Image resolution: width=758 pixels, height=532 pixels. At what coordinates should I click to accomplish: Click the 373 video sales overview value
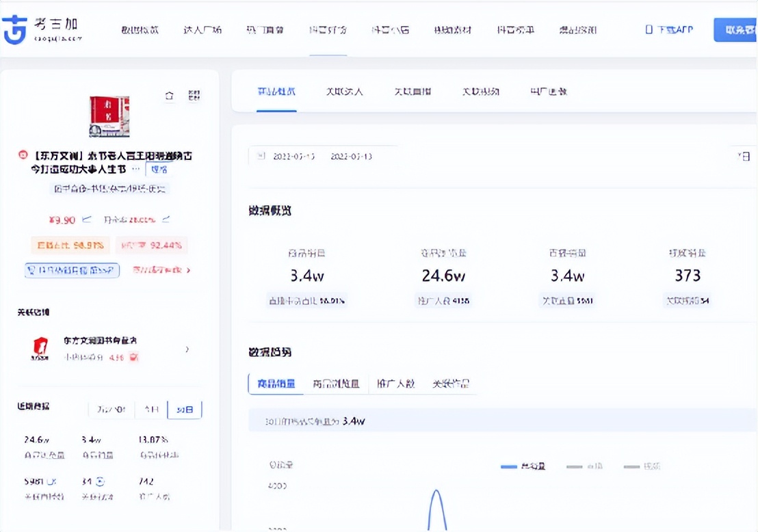[688, 276]
